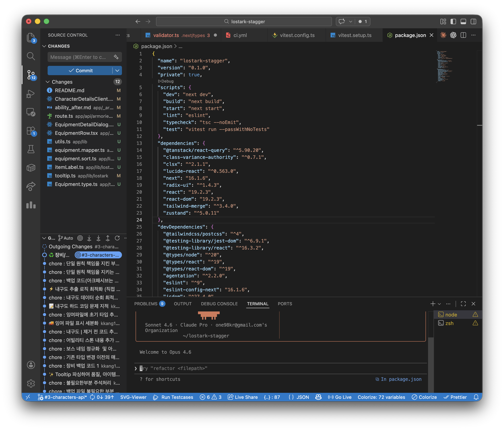
Task: Open the new terminal profile dropdown
Action: click(439, 304)
